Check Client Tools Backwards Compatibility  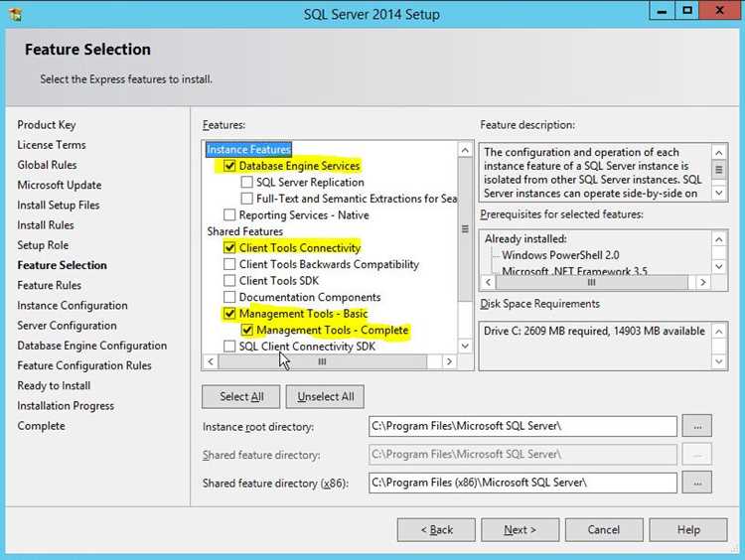click(229, 264)
